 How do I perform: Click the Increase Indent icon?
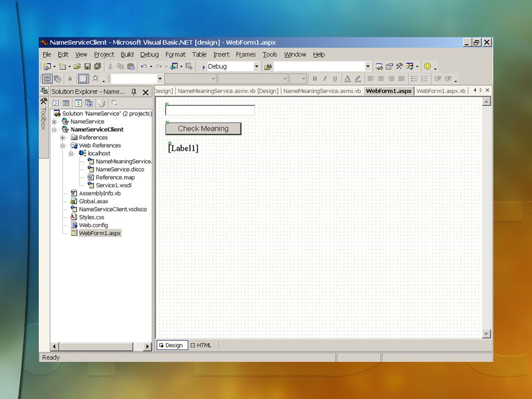point(448,79)
